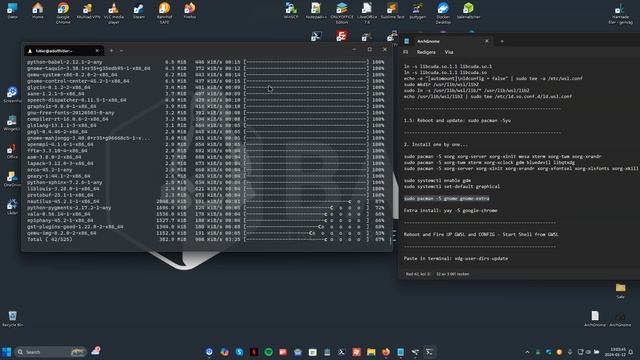Image resolution: width=640 pixels, height=360 pixels.
Task: Open the Hämtade filer shortcut on the desktop
Action: pyautogui.click(x=620, y=13)
